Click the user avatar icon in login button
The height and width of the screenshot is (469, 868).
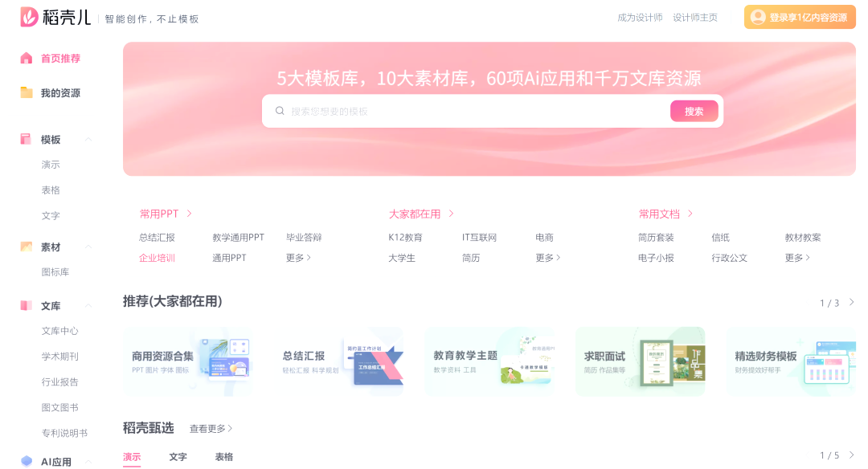pyautogui.click(x=757, y=17)
